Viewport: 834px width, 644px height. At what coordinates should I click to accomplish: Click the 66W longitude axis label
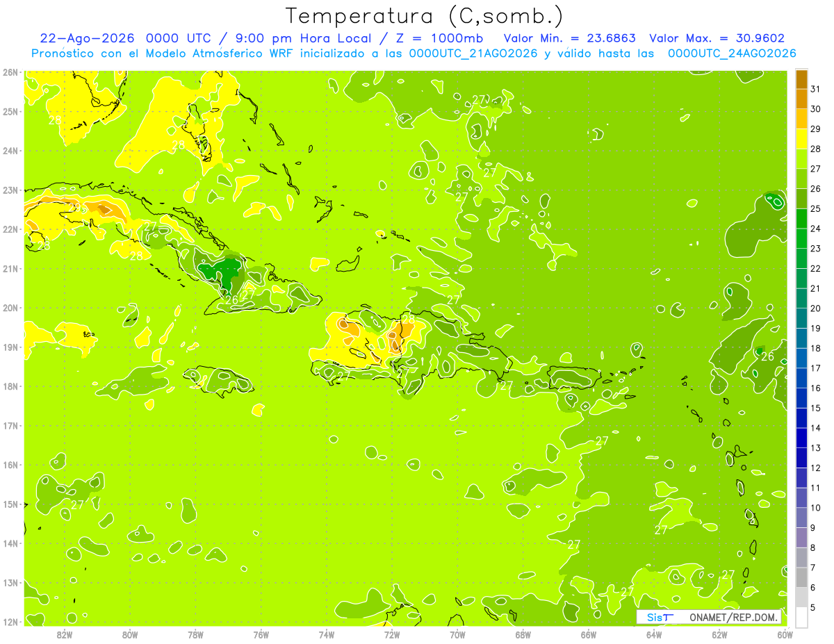(x=589, y=634)
